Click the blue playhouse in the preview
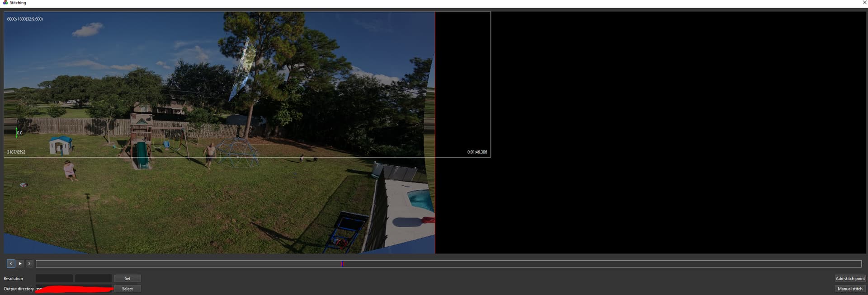This screenshot has height=295, width=868. coord(61,145)
